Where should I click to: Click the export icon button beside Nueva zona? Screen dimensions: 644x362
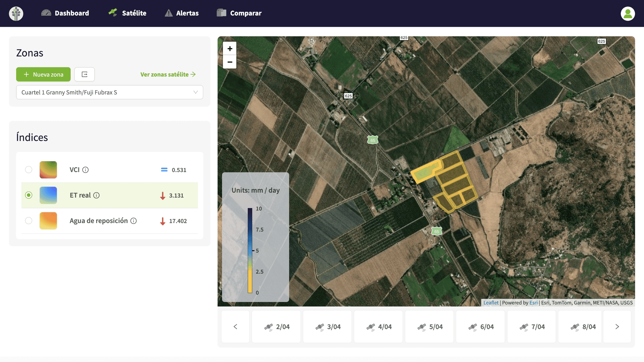85,74
